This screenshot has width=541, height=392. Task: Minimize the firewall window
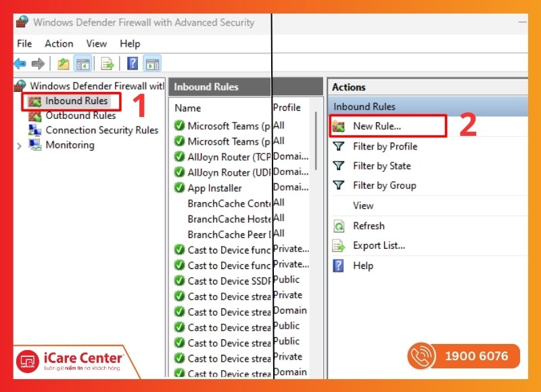523,22
